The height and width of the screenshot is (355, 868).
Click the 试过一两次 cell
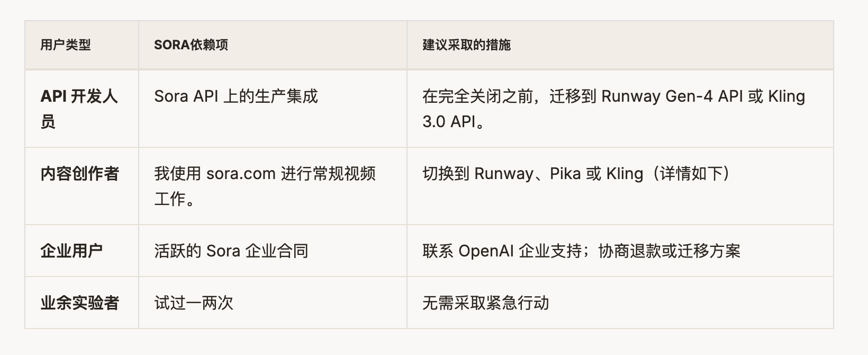click(194, 303)
